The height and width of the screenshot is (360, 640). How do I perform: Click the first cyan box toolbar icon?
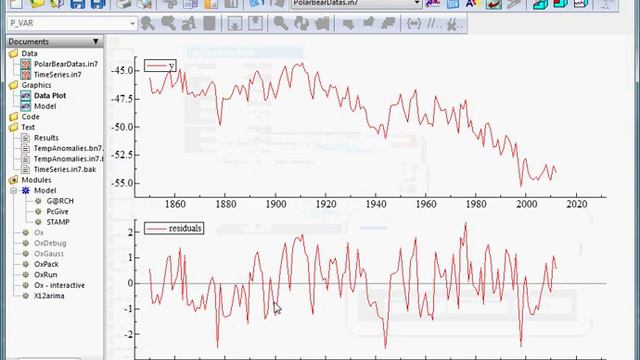tap(540, 4)
